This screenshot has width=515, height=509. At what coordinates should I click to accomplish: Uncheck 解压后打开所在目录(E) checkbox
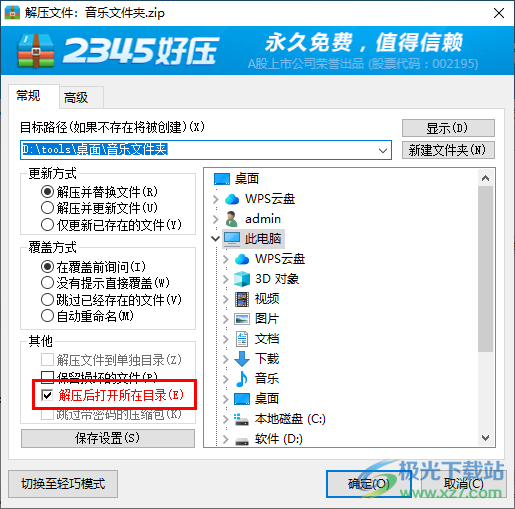(47, 395)
